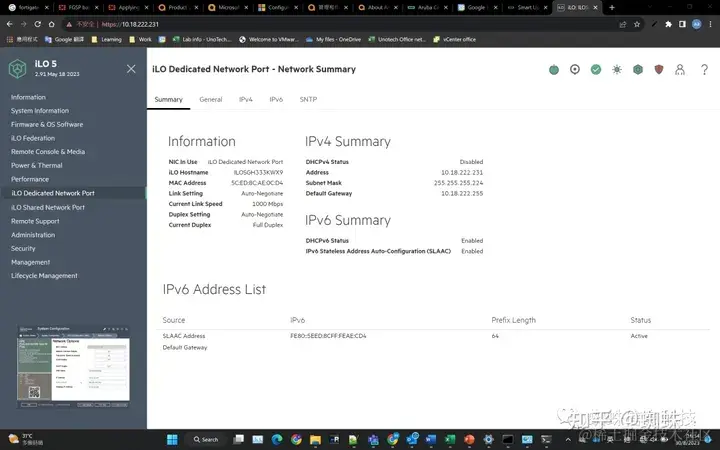Open a new browser tab with plus icon

pyautogui.click(x=612, y=7)
